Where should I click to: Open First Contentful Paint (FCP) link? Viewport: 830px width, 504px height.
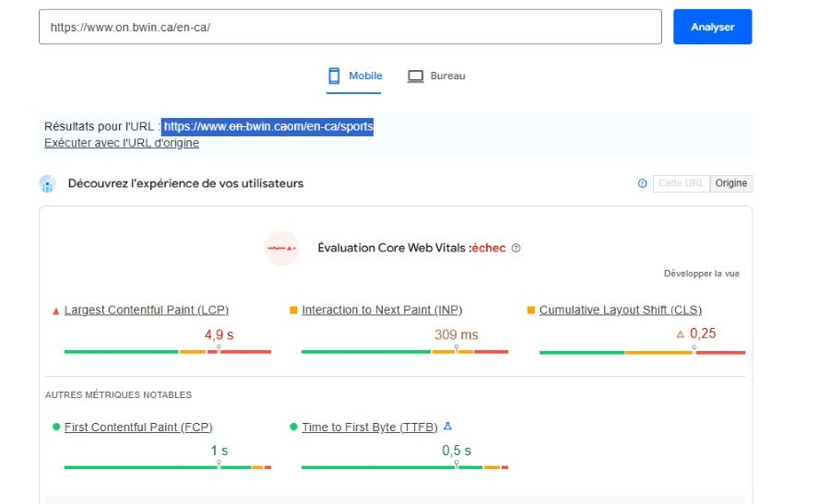(138, 428)
